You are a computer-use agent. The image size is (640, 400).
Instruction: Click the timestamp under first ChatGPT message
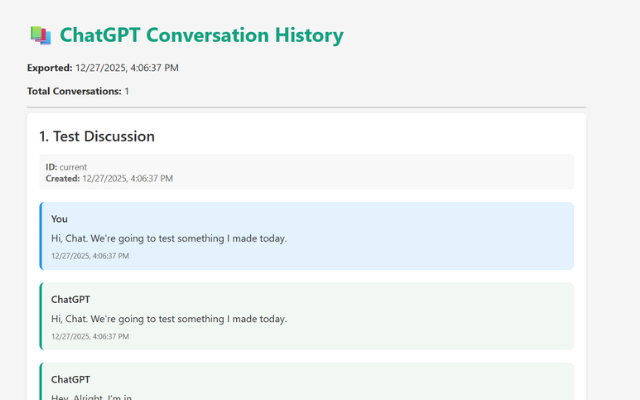(90, 336)
